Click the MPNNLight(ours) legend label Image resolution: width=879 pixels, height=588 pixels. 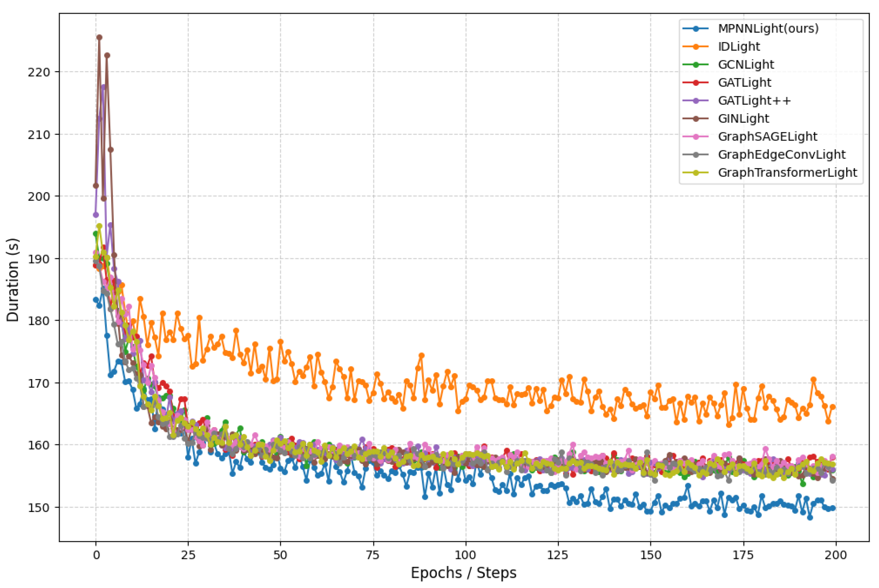[x=768, y=29]
